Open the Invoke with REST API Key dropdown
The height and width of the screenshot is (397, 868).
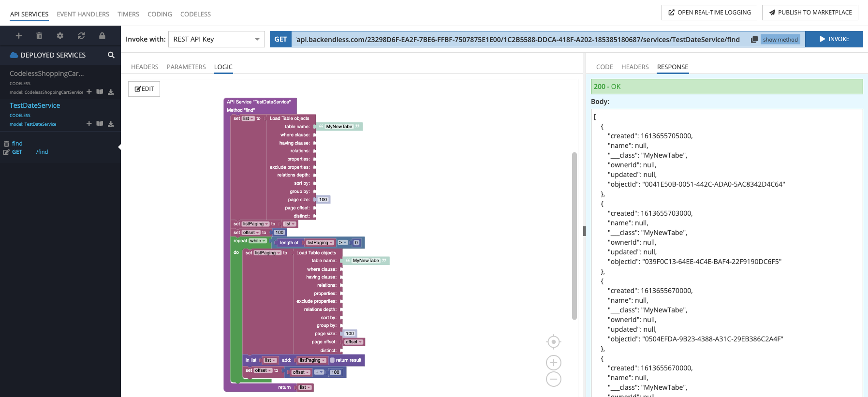tap(216, 39)
